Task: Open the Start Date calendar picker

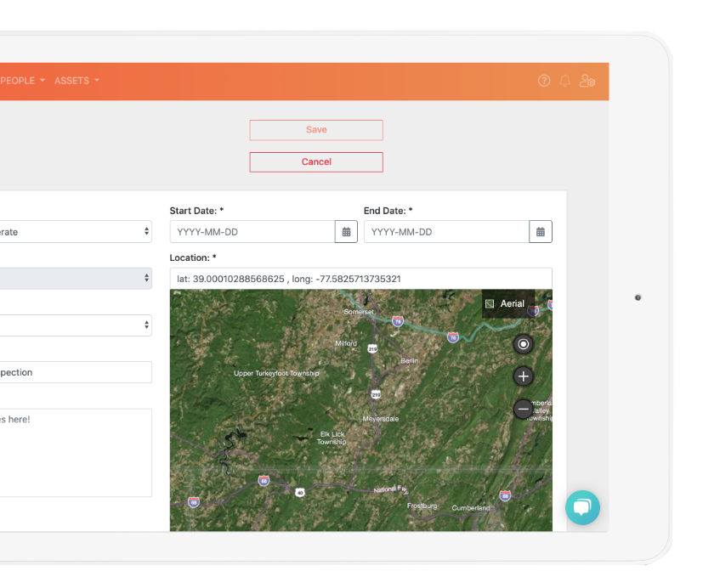Action: coord(346,232)
